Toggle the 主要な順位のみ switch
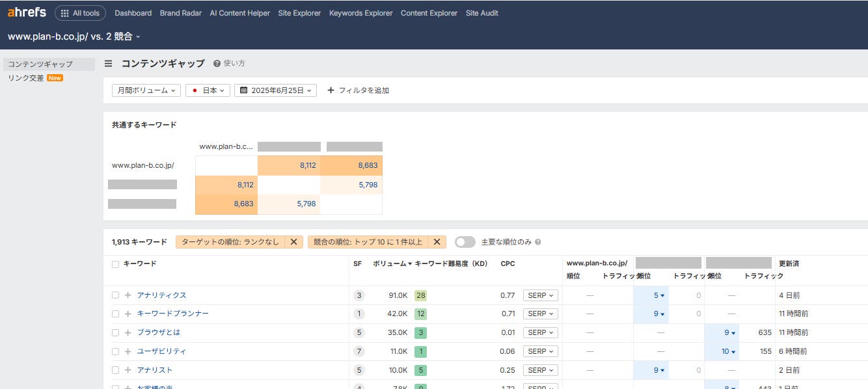This screenshot has height=389, width=868. (465, 242)
